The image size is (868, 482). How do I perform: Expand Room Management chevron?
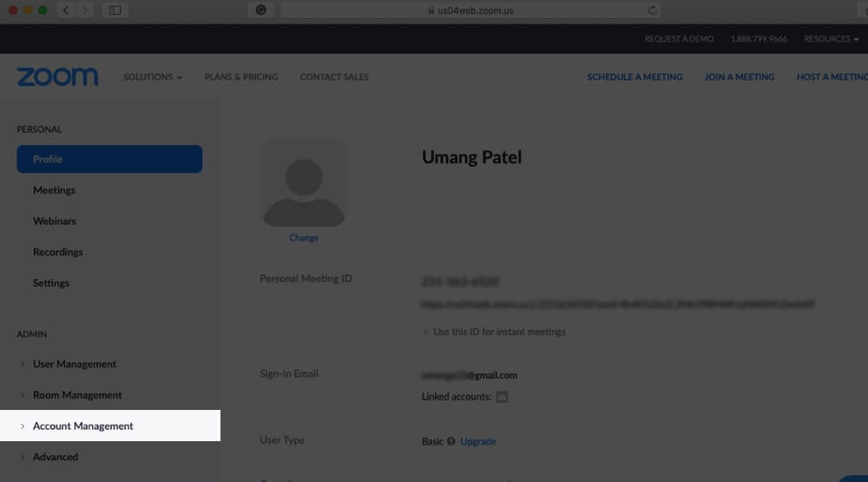pos(23,395)
